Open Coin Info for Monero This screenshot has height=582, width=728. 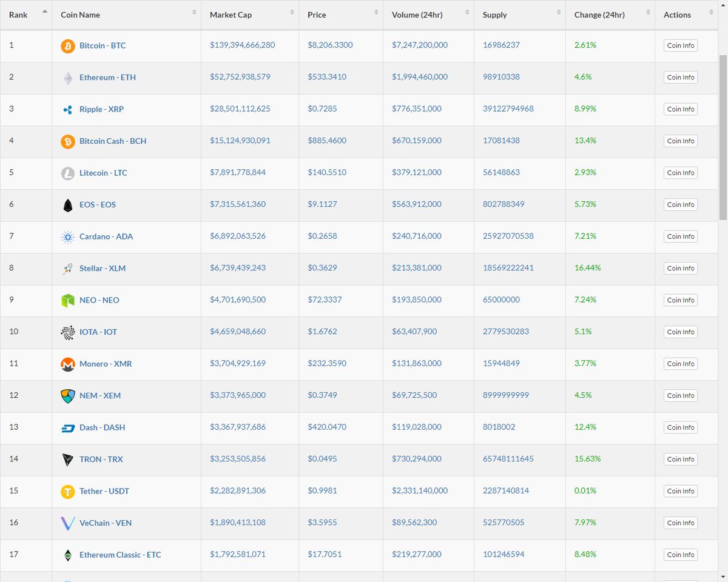pos(681,364)
